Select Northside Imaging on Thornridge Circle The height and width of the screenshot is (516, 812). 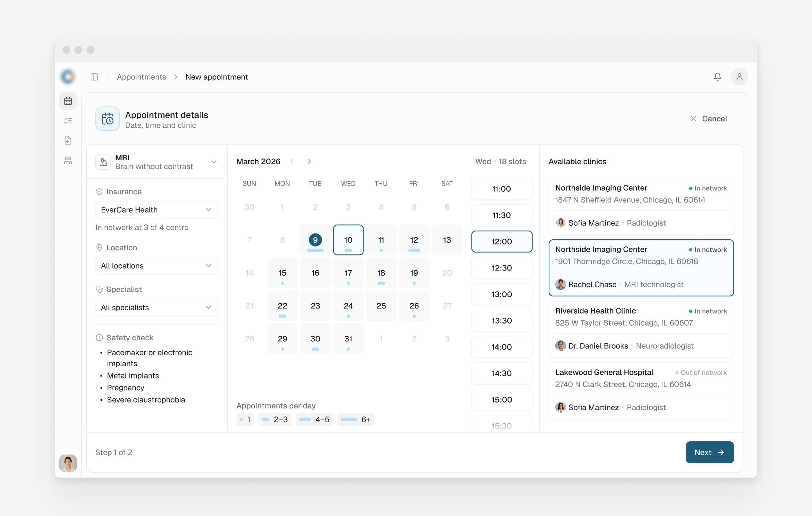pos(641,268)
